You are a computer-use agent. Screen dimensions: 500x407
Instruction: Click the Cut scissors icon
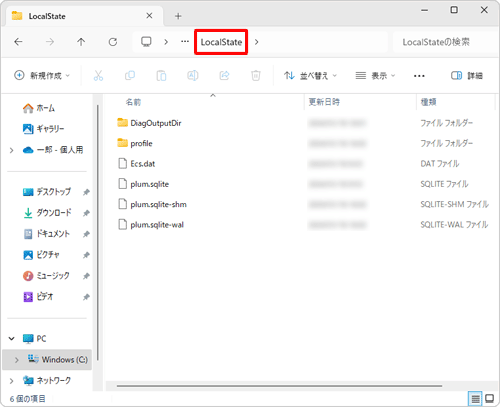click(x=98, y=76)
